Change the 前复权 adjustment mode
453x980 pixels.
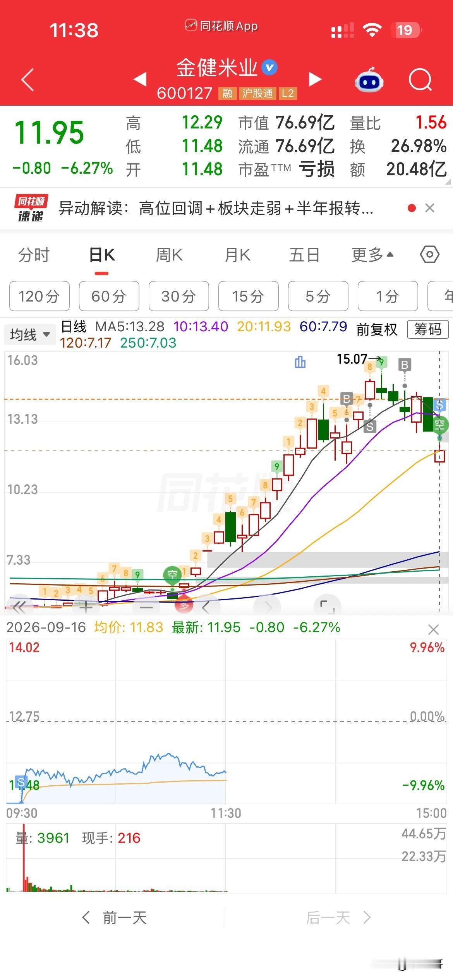[x=377, y=329]
